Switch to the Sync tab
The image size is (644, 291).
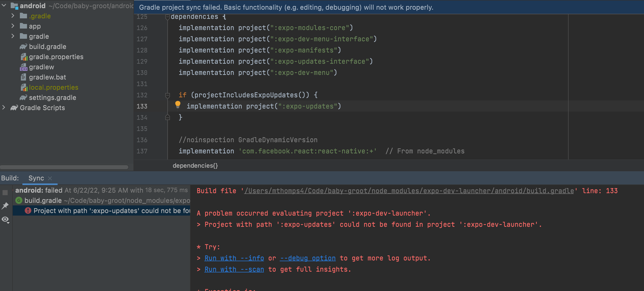pos(36,178)
